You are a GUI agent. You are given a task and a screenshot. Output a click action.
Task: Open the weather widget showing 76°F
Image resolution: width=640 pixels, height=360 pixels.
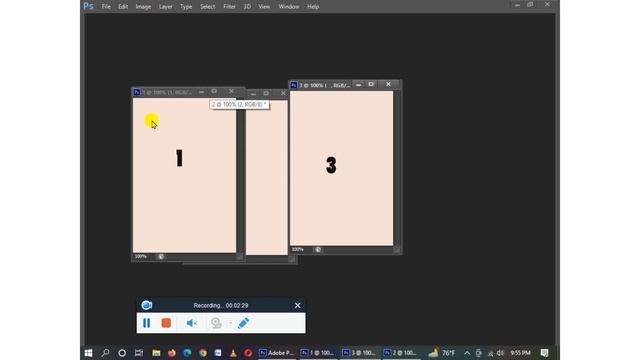click(442, 353)
